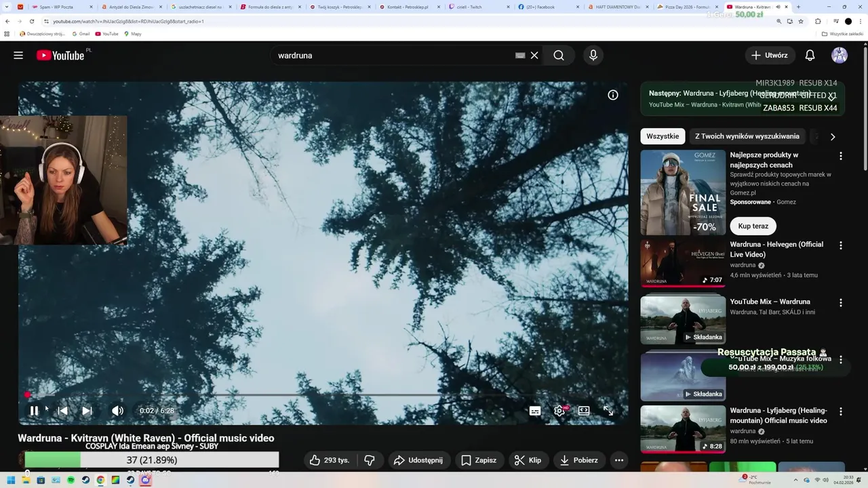The height and width of the screenshot is (488, 868).
Task: Submit search with the magnifier button
Action: [x=559, y=56]
